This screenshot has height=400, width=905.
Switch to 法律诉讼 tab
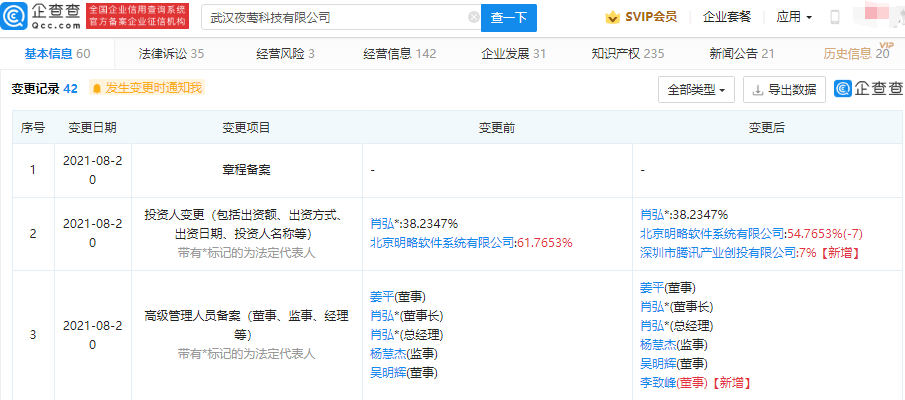pyautogui.click(x=171, y=54)
